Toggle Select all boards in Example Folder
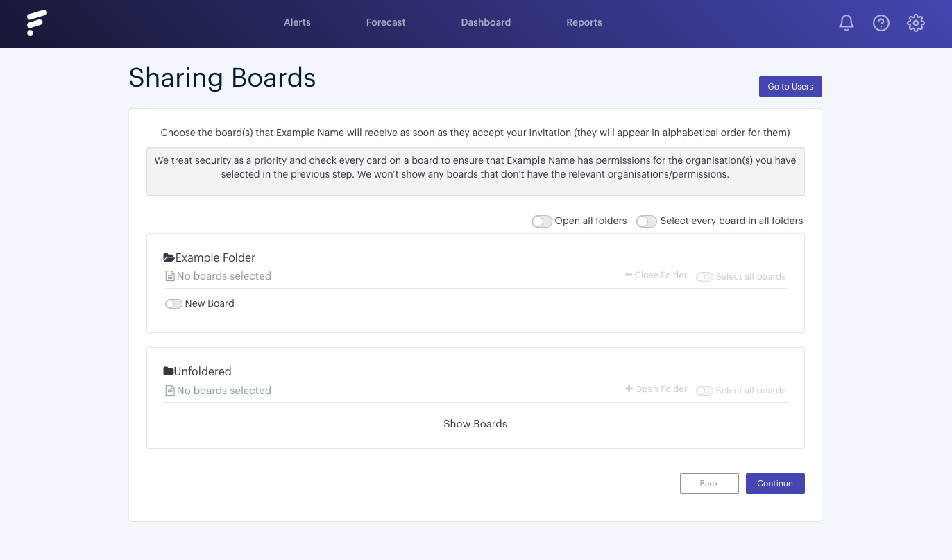 704,277
